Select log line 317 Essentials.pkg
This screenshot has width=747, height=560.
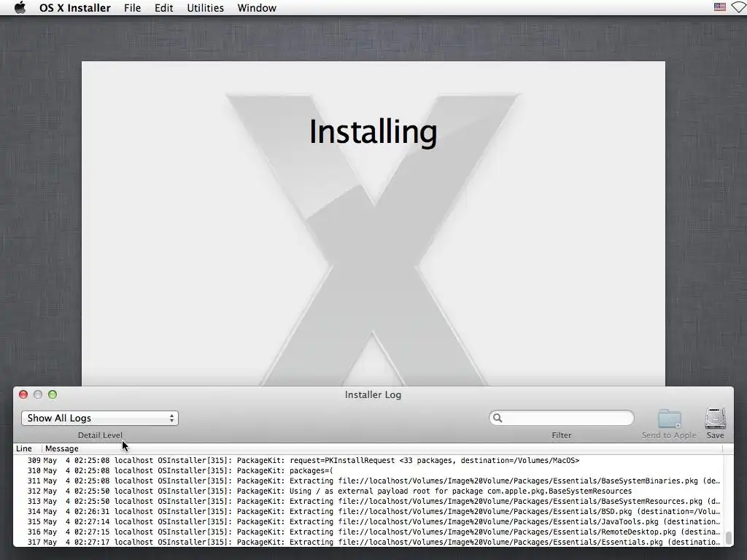[368, 542]
